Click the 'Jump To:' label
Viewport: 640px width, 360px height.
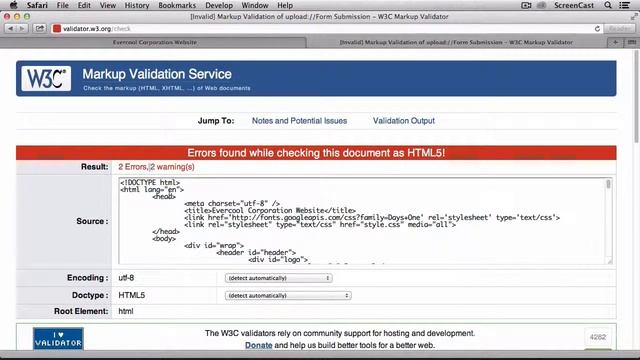click(216, 121)
